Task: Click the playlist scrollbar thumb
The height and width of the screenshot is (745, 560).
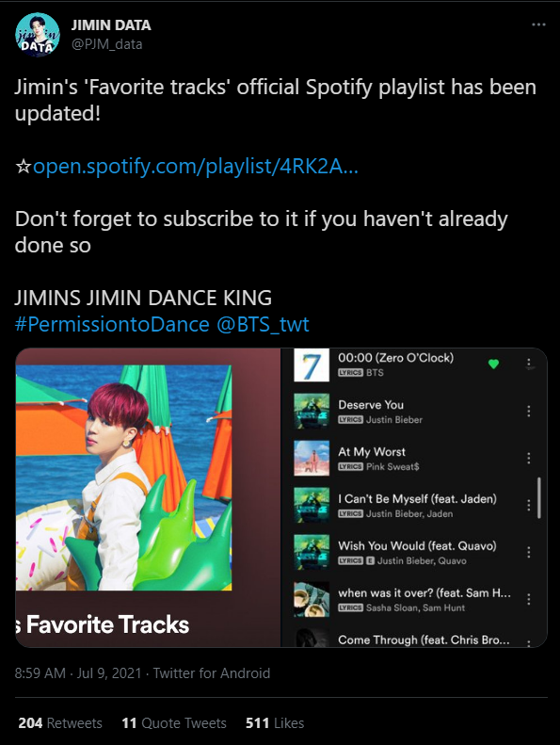Action: [539, 497]
